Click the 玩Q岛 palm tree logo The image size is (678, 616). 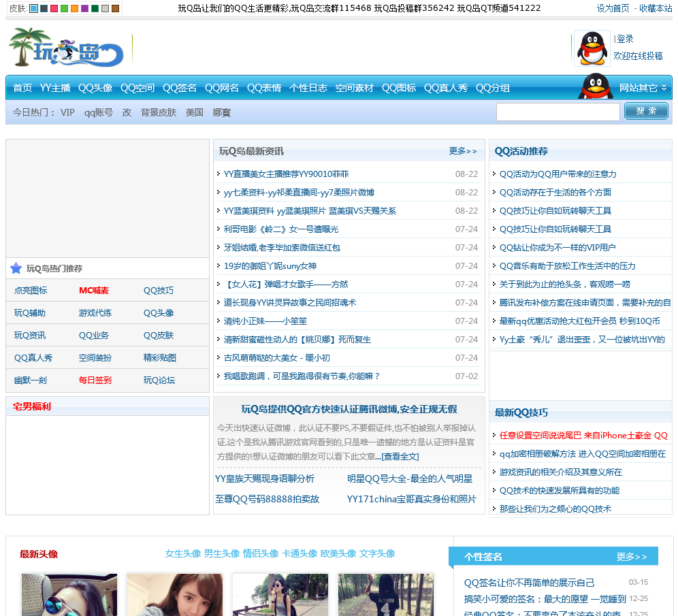[x=65, y=48]
